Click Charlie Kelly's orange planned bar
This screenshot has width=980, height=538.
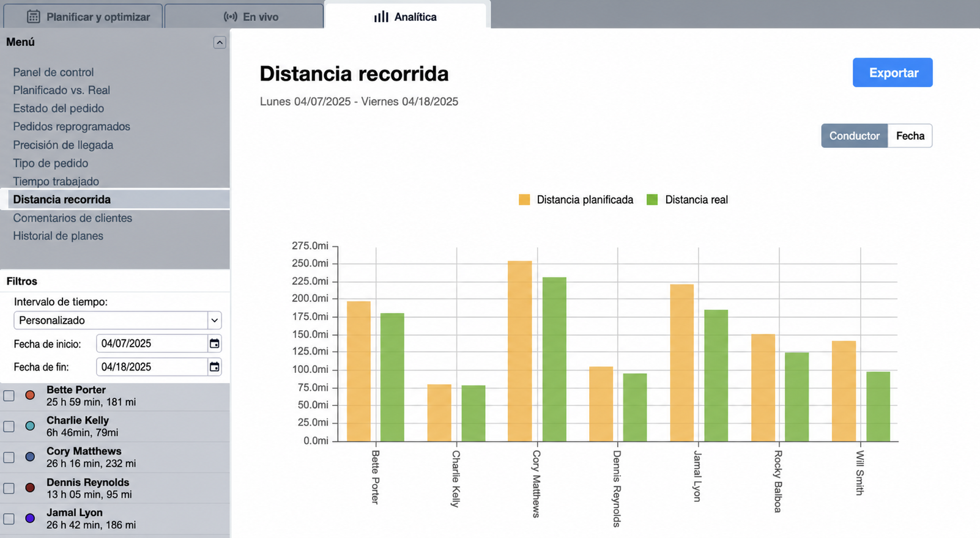(x=439, y=413)
